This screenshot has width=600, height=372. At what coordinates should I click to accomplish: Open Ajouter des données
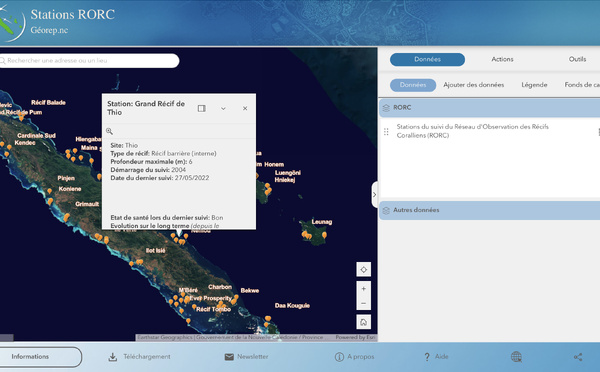pyautogui.click(x=473, y=85)
